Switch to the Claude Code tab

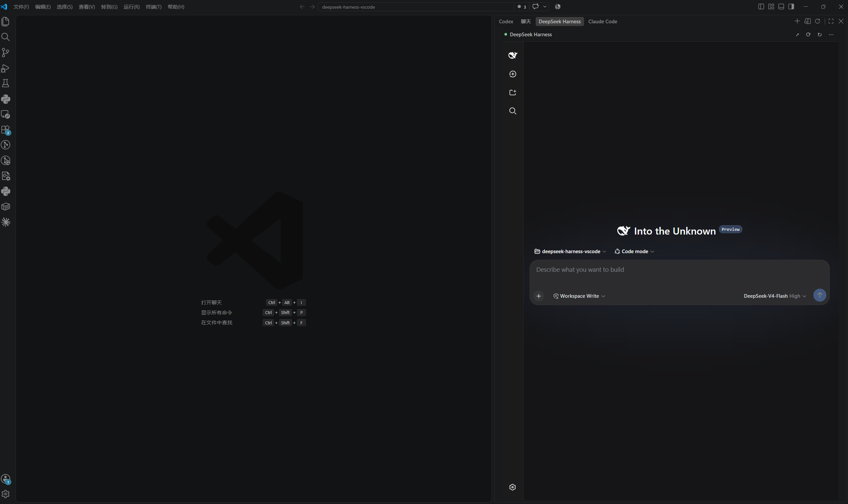click(602, 21)
